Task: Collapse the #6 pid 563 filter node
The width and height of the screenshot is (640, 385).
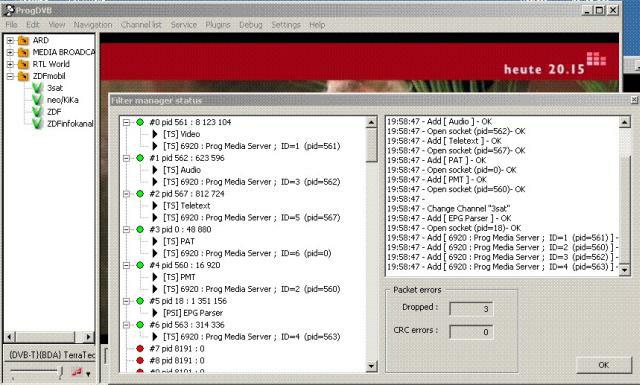Action: [127, 325]
